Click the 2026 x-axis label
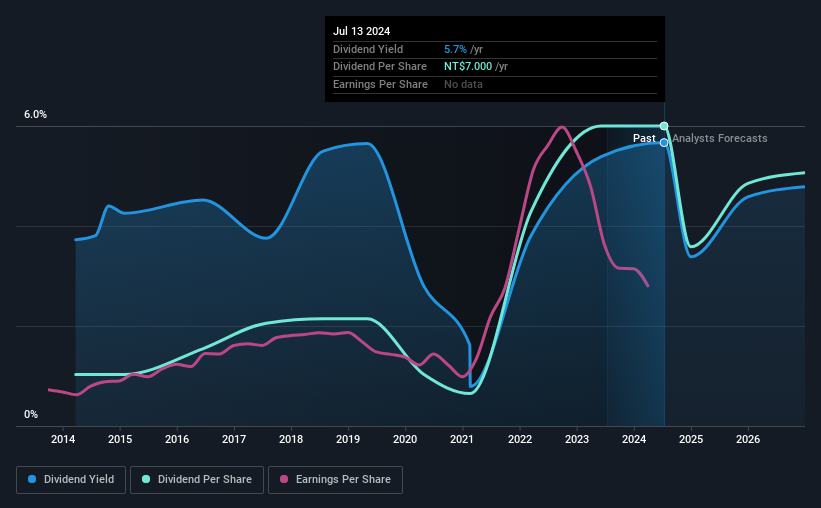The image size is (821, 508). click(x=748, y=439)
